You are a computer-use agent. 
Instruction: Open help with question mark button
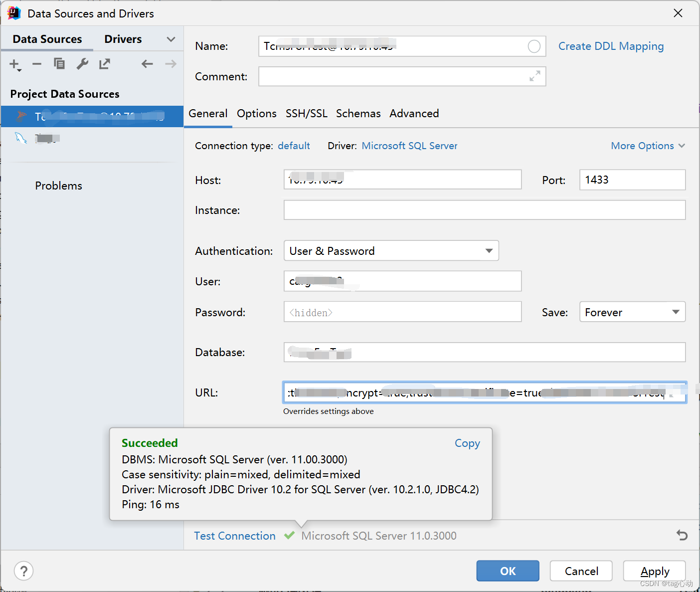tap(24, 571)
